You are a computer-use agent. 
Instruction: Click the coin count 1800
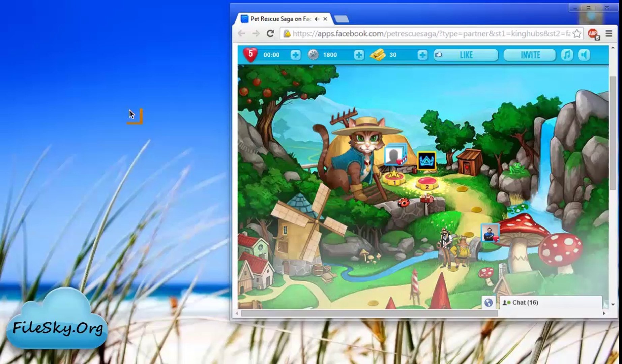[330, 55]
